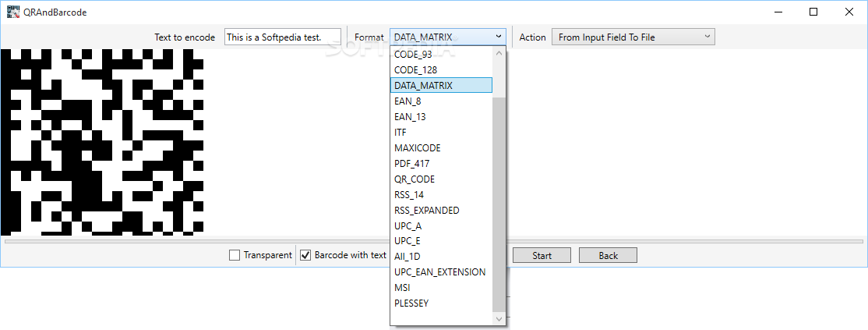Choose DATA_MATRIX in the dropdown list

coord(441,85)
